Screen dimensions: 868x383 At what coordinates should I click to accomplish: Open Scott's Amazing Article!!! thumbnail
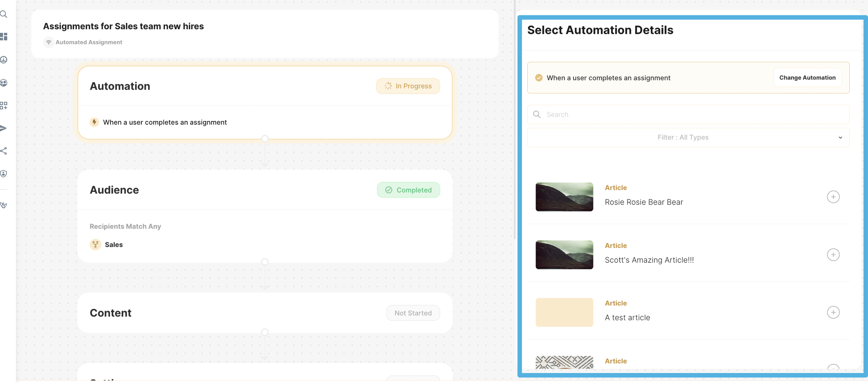click(x=564, y=254)
